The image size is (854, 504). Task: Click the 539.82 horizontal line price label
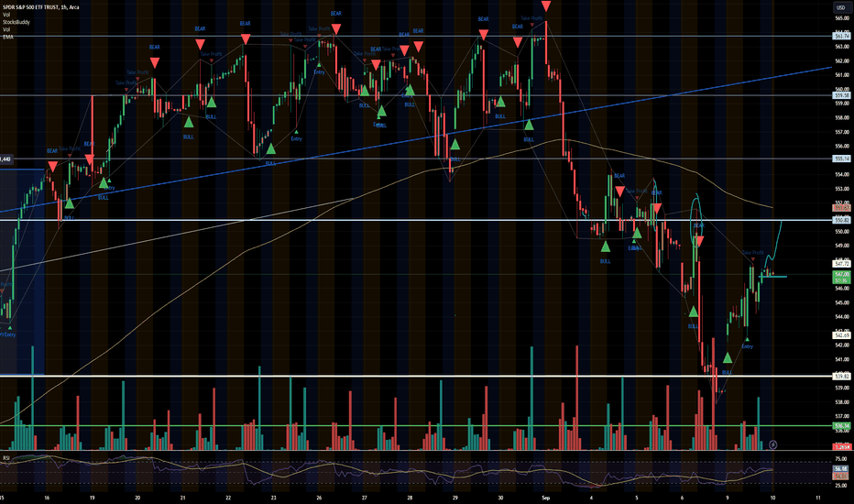[x=841, y=376]
